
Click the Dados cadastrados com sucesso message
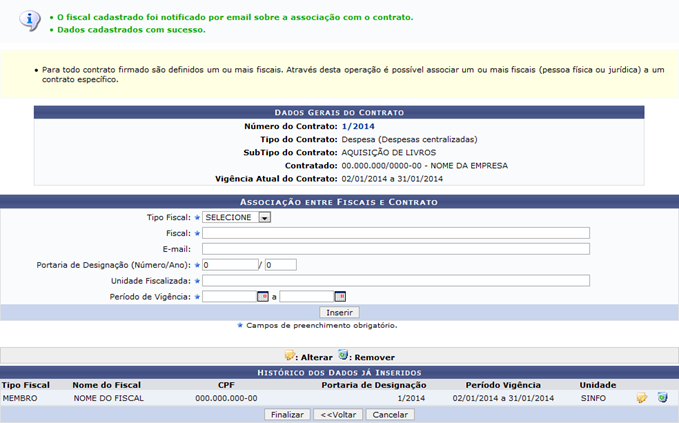131,30
